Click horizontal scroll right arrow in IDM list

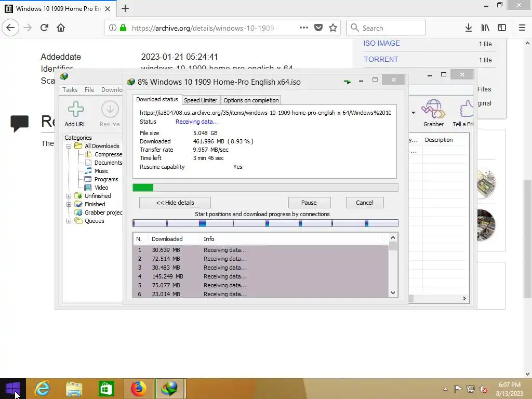(464, 299)
